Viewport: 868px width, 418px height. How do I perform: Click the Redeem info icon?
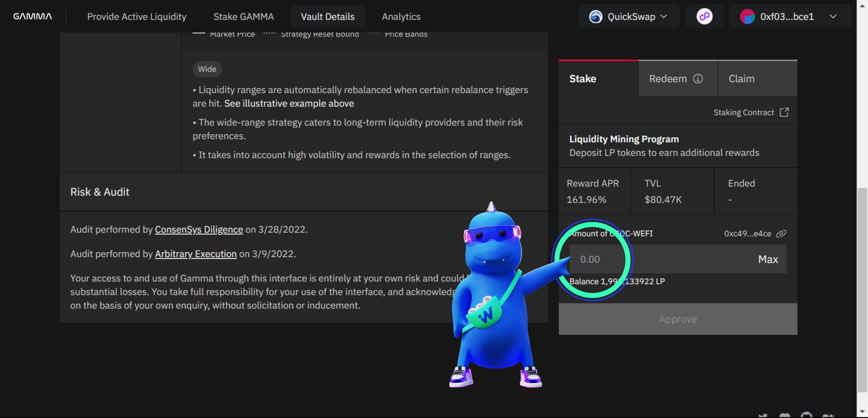pyautogui.click(x=698, y=78)
